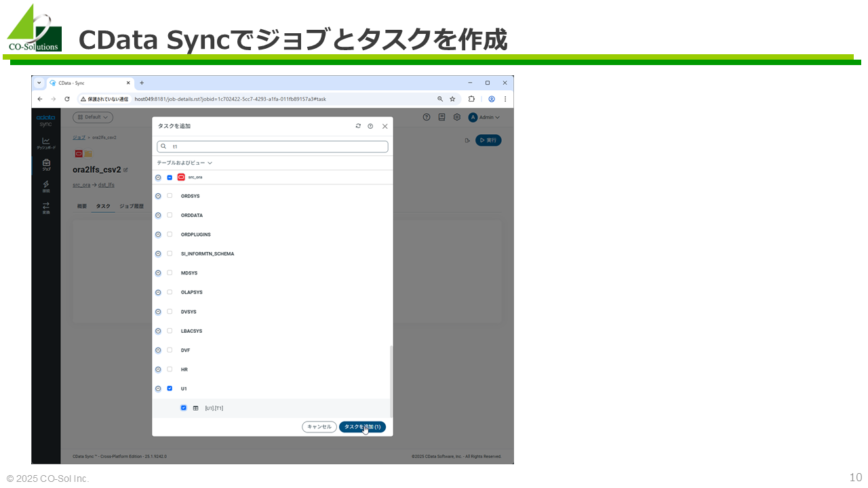The height and width of the screenshot is (488, 868).
Task: Check the ORDDATA checkbox
Action: [x=170, y=215]
